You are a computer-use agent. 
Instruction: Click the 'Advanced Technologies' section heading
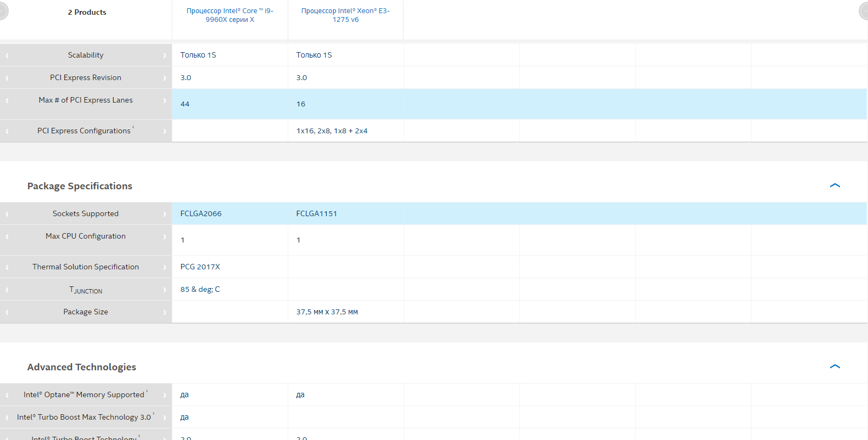[x=82, y=367]
